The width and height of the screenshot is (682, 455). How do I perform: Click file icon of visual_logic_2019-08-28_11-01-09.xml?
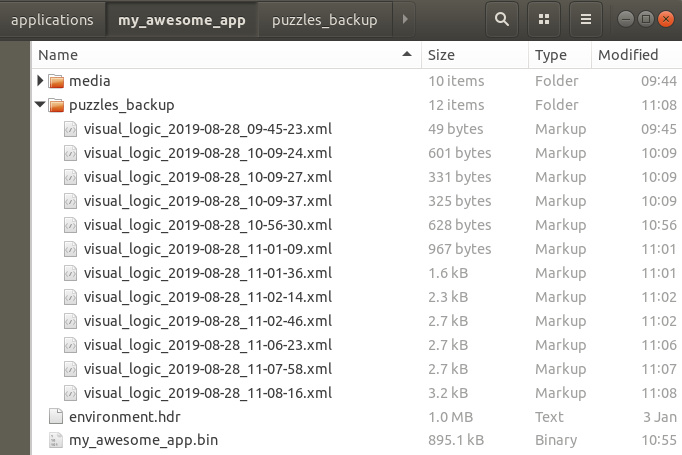pyautogui.click(x=70, y=249)
